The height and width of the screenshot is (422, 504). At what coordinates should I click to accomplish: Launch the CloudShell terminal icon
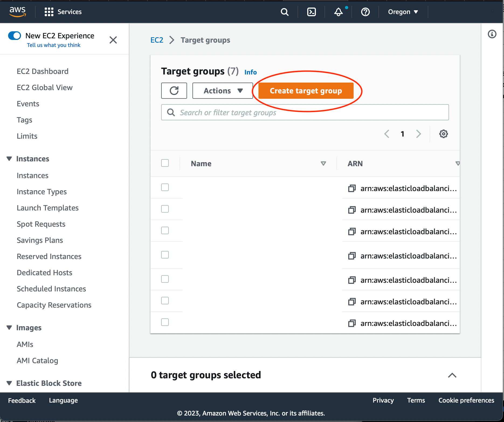point(312,12)
